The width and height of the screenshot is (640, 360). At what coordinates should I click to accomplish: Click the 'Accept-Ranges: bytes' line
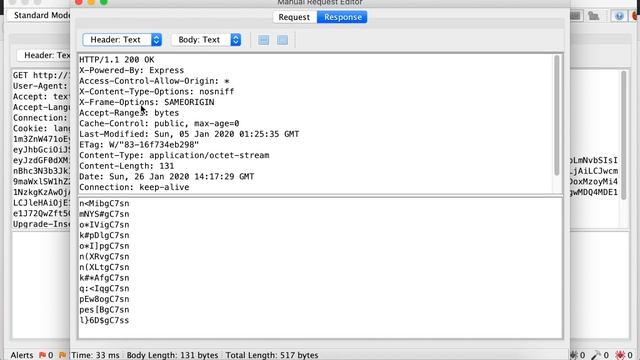pos(129,113)
